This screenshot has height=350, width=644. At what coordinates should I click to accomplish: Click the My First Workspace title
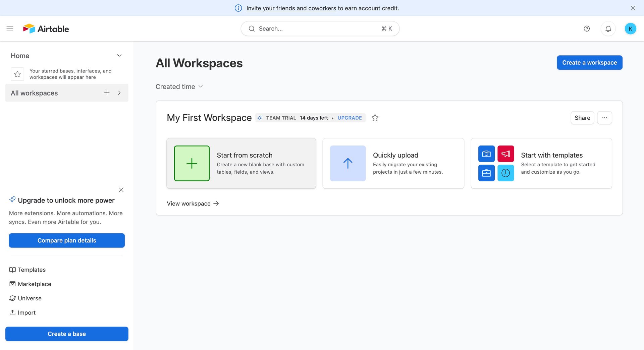(x=209, y=118)
